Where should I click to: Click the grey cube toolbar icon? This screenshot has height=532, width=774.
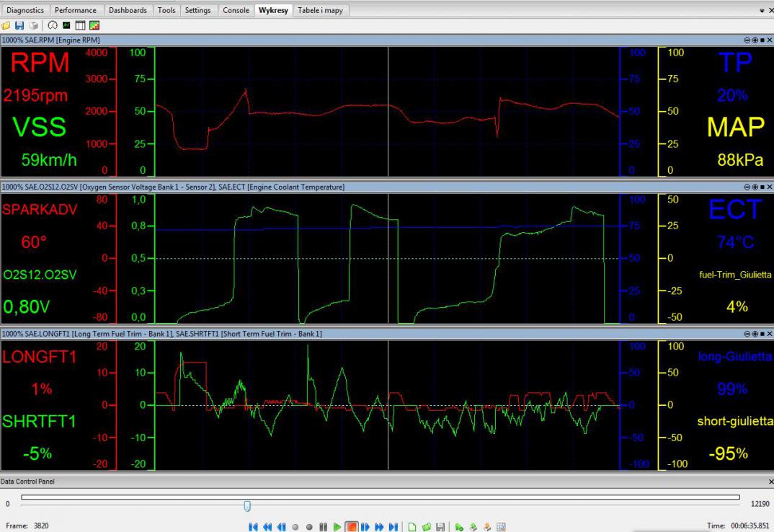33,26
